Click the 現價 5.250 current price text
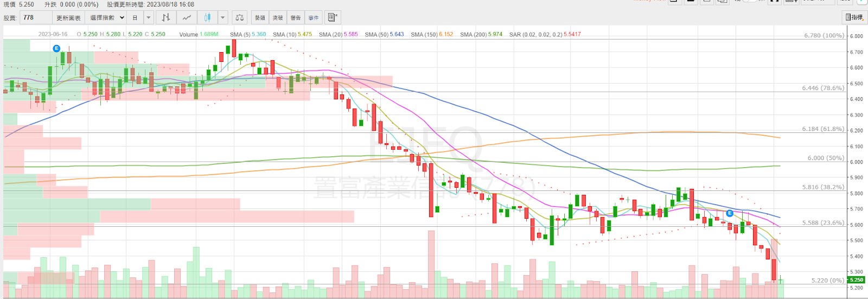This screenshot has height=299, width=868. [19, 4]
